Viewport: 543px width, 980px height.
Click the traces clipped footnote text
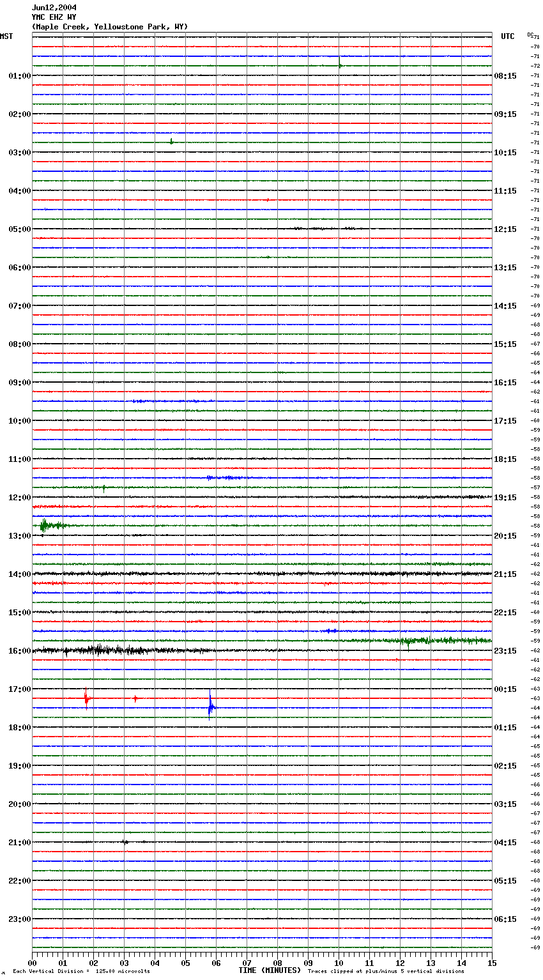click(x=386, y=972)
